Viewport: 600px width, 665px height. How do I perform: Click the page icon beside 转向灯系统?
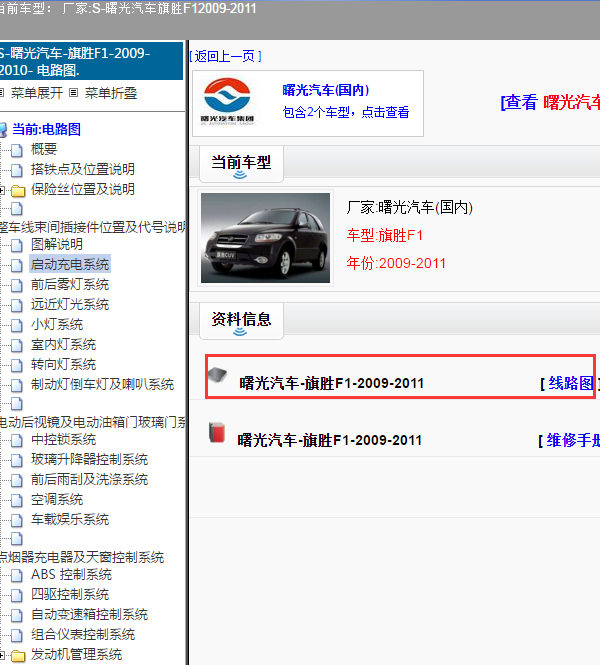[x=17, y=365]
